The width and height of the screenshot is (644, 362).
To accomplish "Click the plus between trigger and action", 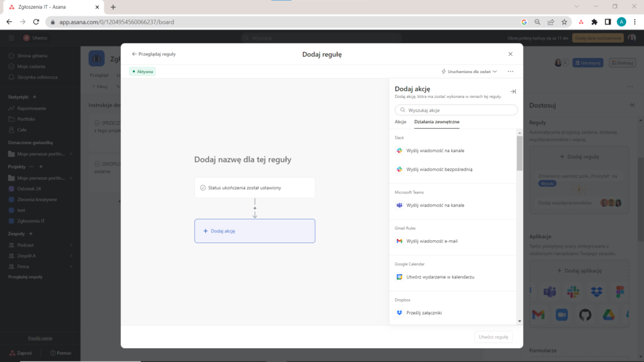I will [x=255, y=208].
